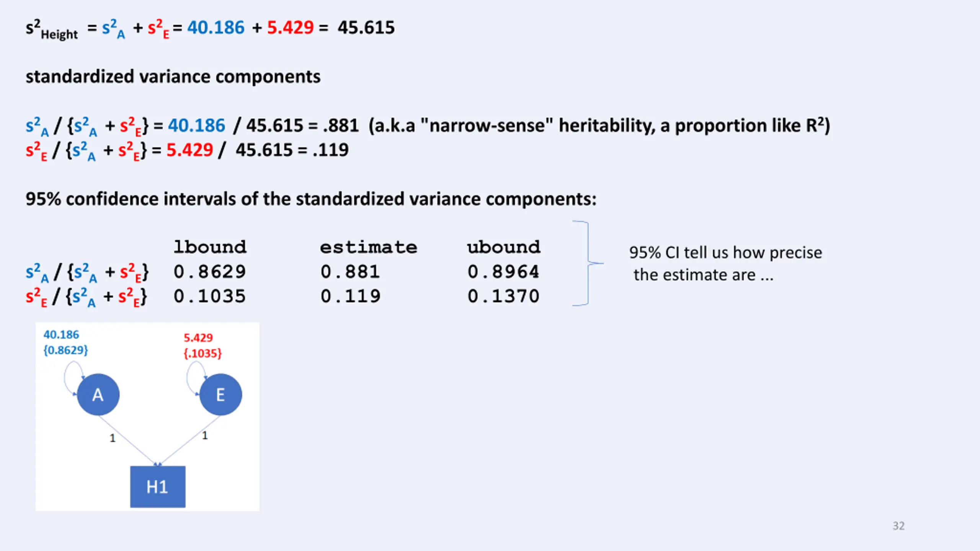Viewport: 980px width, 551px height.
Task: Click the total 45.615 in the top equation
Action: pyautogui.click(x=366, y=28)
